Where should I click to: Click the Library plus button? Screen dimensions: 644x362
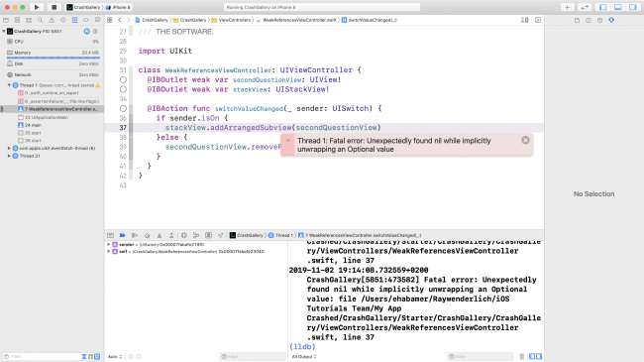(567, 7)
